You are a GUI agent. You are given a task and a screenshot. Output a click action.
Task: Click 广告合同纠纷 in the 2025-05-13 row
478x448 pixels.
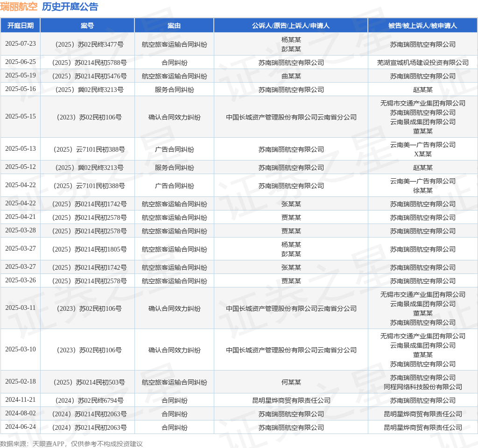[x=174, y=150]
